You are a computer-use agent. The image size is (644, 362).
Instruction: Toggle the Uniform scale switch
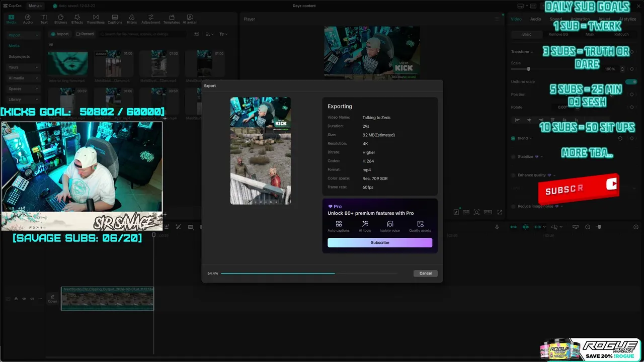[x=631, y=81]
